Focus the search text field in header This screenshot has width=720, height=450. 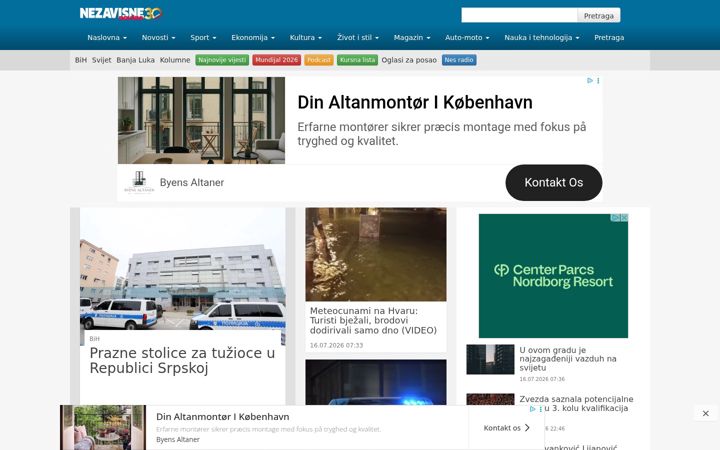(x=519, y=15)
